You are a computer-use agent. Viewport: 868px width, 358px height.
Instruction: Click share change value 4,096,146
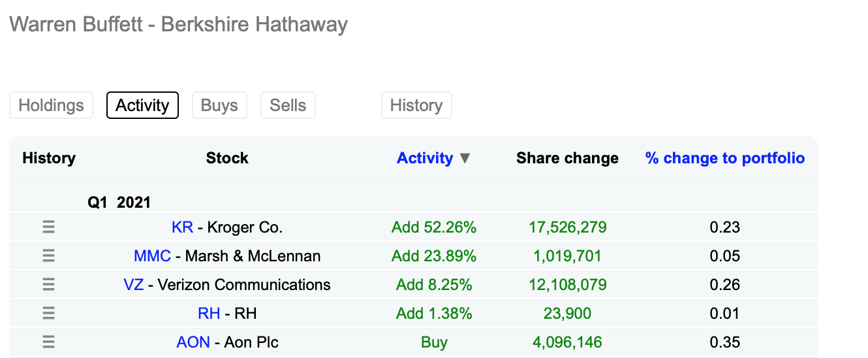pos(567,342)
